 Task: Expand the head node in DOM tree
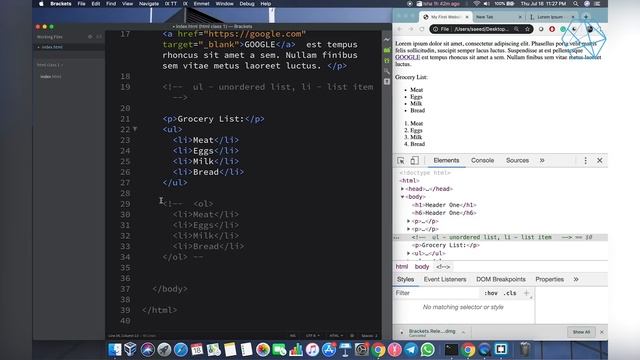(402, 189)
